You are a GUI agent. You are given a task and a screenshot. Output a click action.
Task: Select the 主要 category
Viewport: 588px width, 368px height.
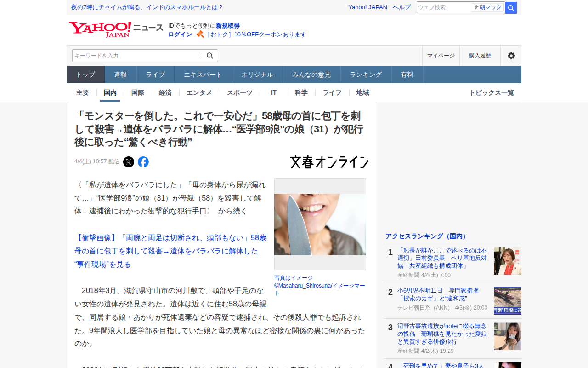83,92
